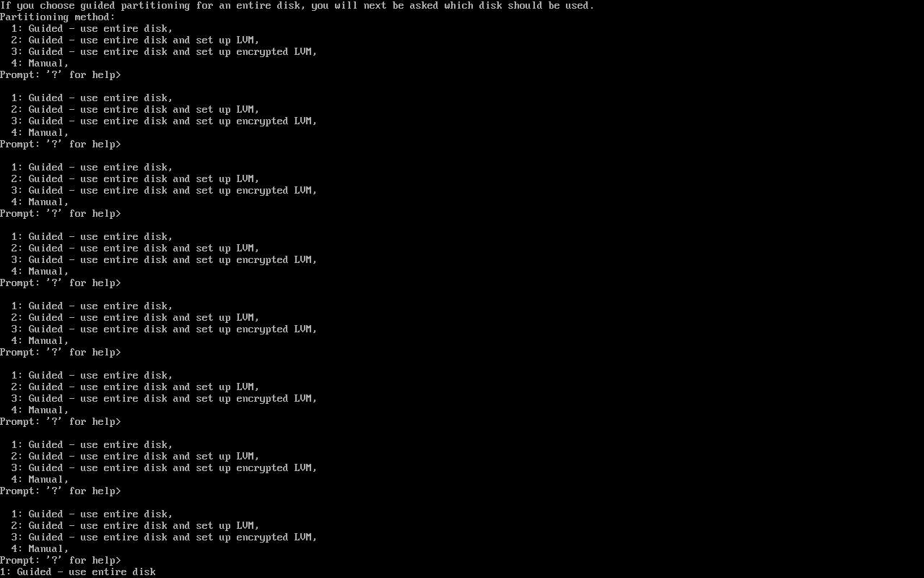The width and height of the screenshot is (924, 578).
Task: Choose option 2 set up LVM in bottommost list
Action: tap(136, 525)
